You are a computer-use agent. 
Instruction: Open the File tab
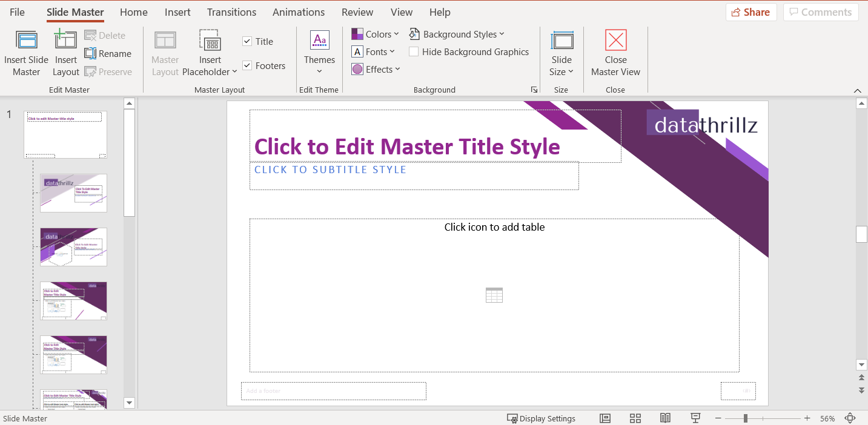click(17, 12)
